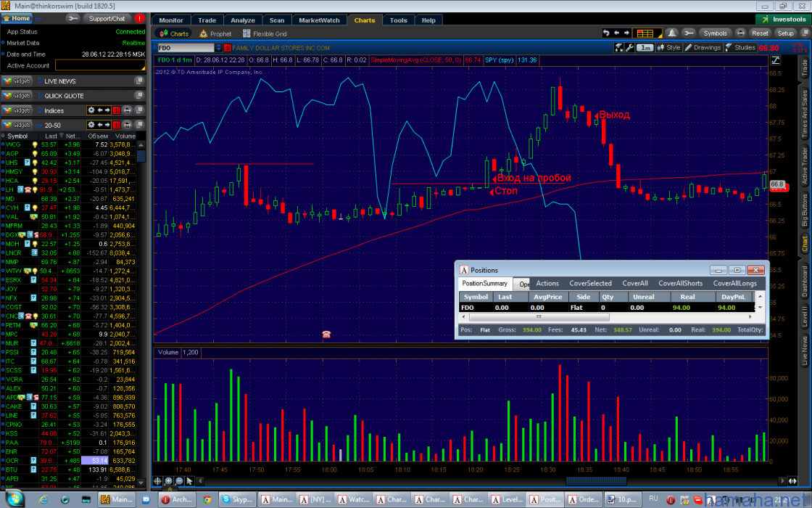Click the phone icon on the chart
The image size is (812, 508).
(x=326, y=335)
